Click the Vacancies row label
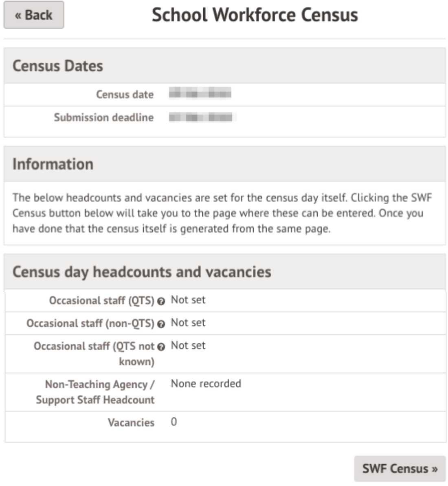The height and width of the screenshot is (486, 448). 131,423
